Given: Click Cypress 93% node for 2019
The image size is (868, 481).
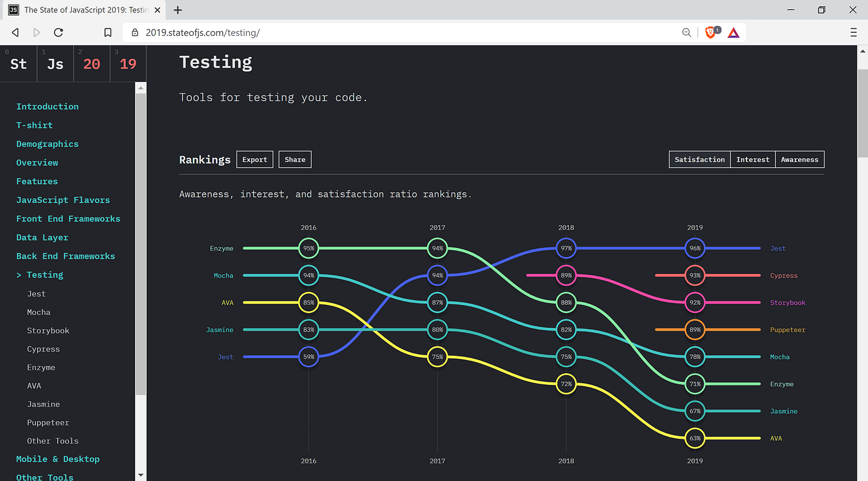Looking at the screenshot, I should (x=695, y=275).
